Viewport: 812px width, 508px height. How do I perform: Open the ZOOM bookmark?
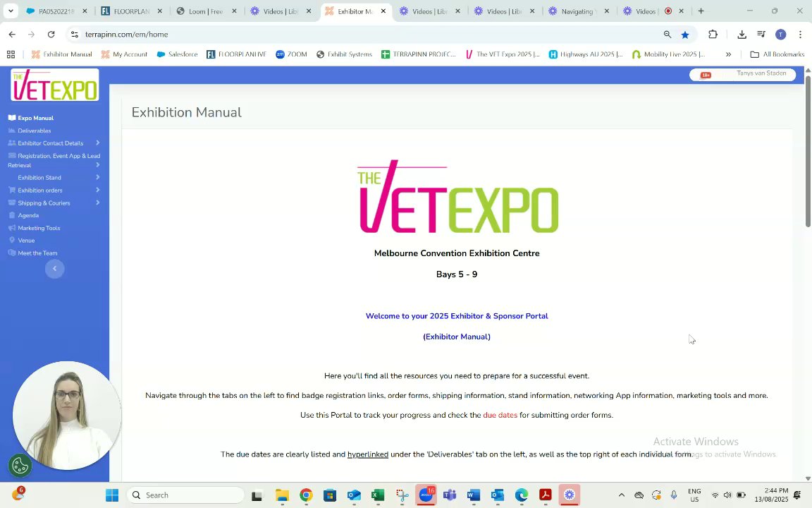pos(292,54)
